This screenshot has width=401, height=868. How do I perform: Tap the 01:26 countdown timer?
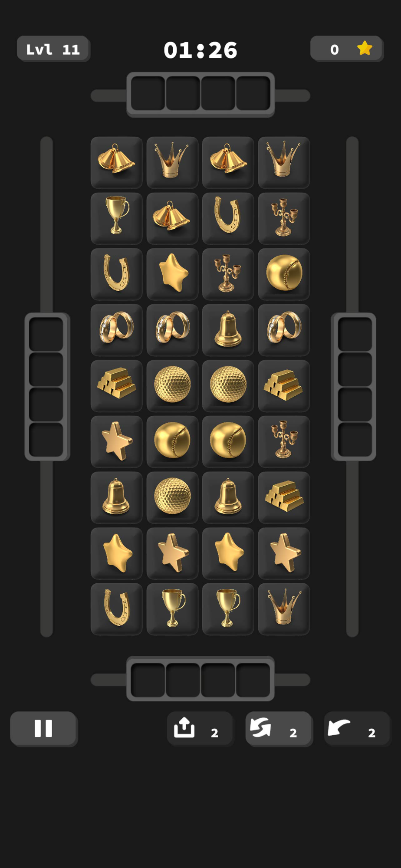point(200,50)
